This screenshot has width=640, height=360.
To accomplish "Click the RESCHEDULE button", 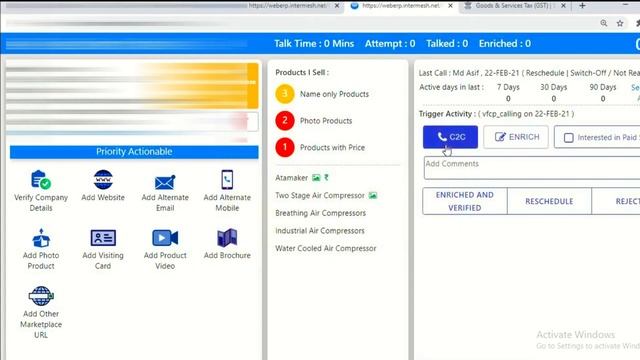I will click(x=549, y=201).
